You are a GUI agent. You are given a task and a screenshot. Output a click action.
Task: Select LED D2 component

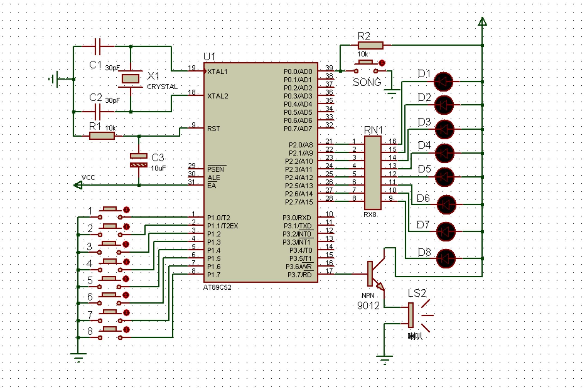[x=444, y=105]
